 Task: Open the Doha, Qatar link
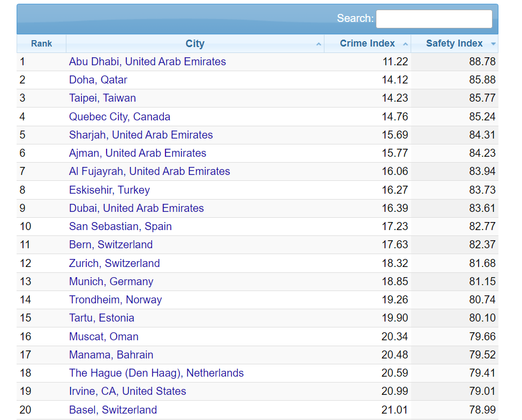[x=98, y=80]
